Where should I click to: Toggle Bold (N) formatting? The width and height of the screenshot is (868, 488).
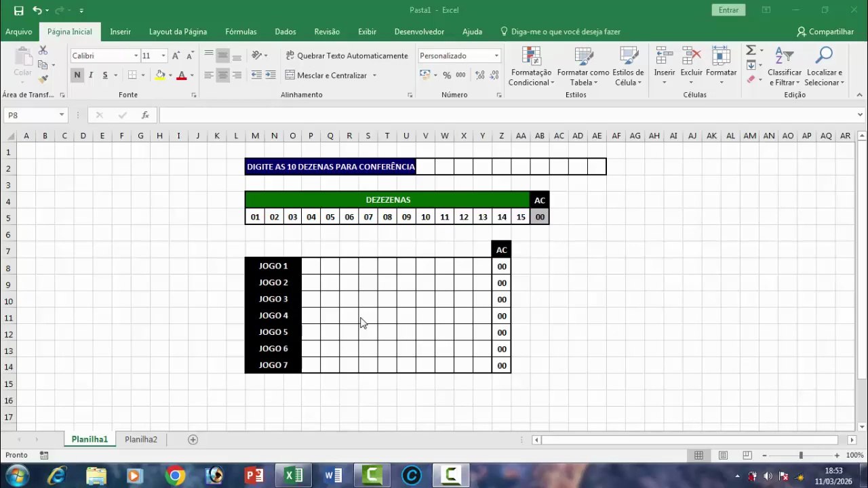[x=77, y=75]
